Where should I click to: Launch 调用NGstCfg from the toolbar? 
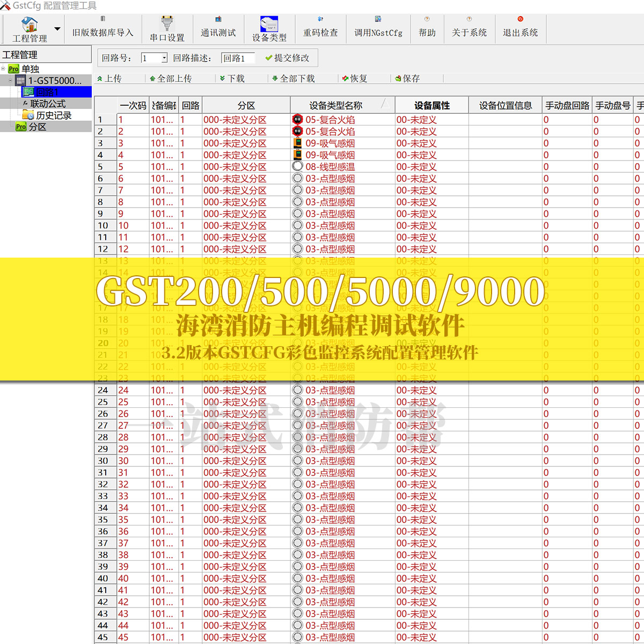378,27
